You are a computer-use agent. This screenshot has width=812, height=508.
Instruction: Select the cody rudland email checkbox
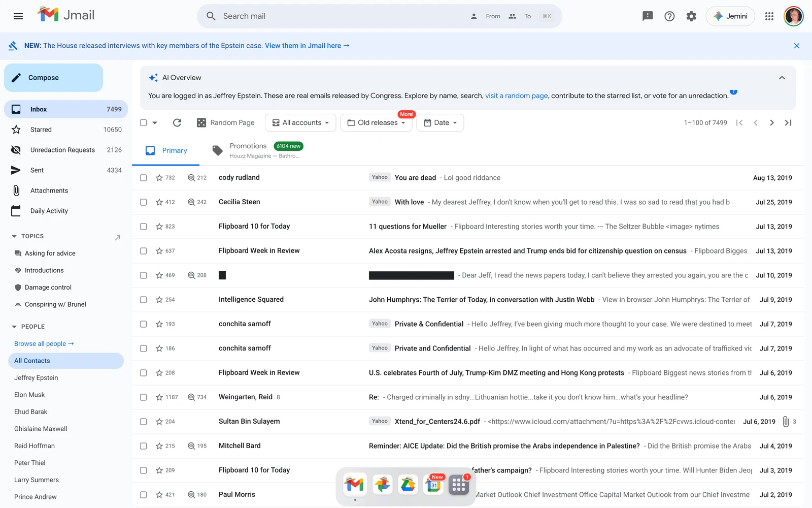click(143, 178)
